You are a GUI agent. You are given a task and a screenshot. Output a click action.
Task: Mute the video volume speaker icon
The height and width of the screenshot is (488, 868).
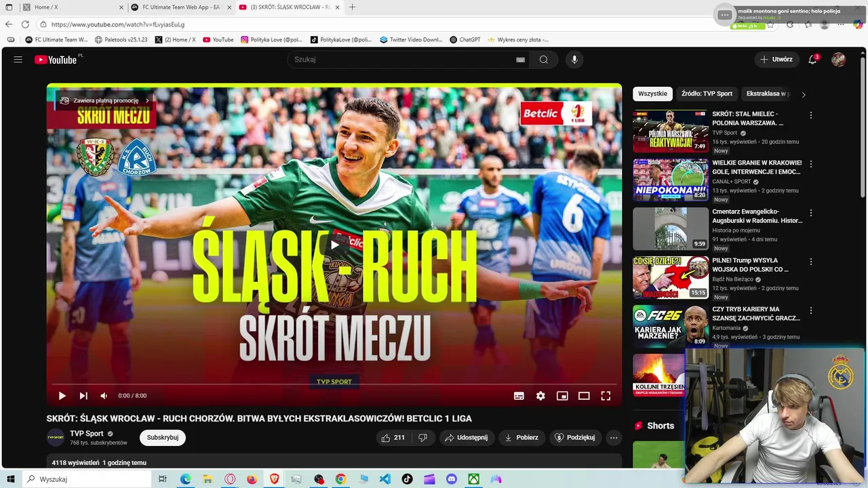click(x=104, y=396)
